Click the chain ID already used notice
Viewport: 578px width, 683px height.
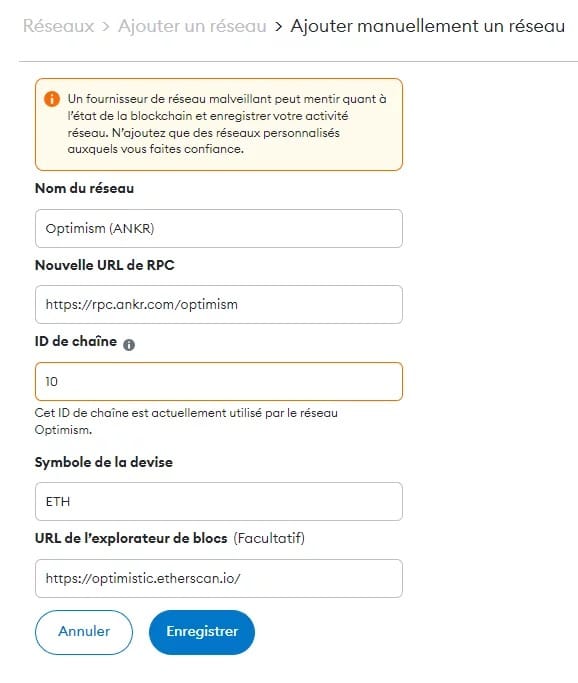tap(186, 421)
